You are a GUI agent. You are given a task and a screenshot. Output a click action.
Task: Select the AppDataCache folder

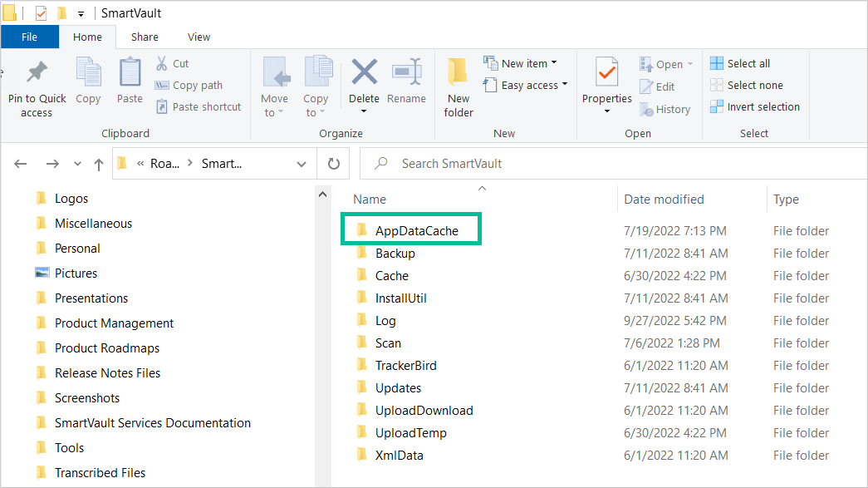tap(416, 230)
